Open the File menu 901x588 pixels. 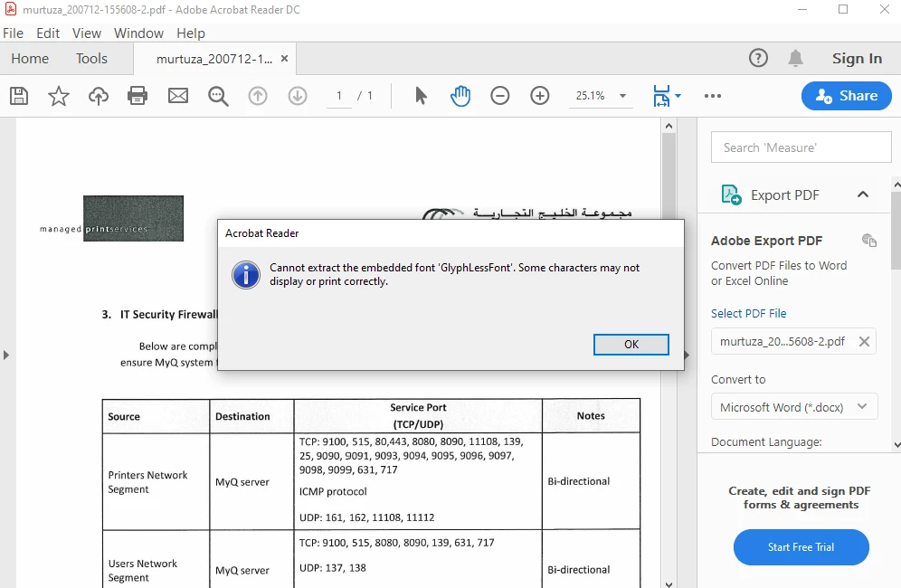point(14,33)
